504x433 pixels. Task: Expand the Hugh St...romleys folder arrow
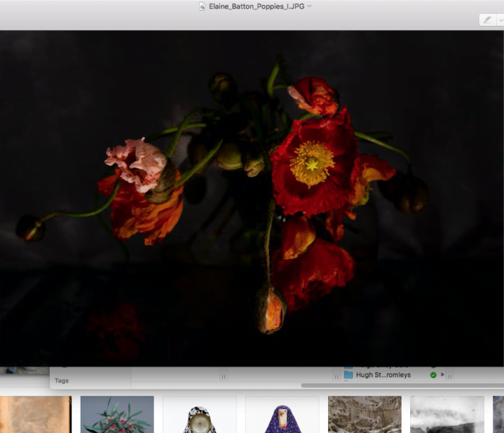coord(443,375)
